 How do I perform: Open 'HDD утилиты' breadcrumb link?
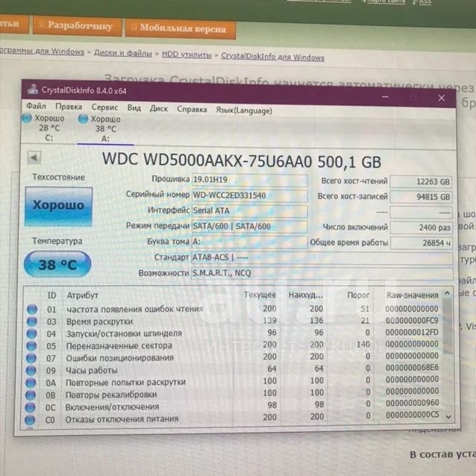click(187, 55)
